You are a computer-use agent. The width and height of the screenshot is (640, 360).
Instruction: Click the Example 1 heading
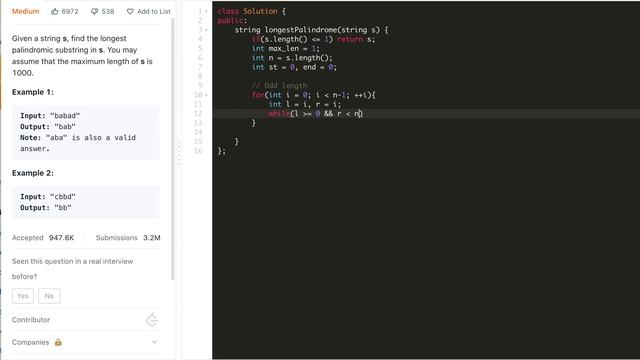pos(33,92)
